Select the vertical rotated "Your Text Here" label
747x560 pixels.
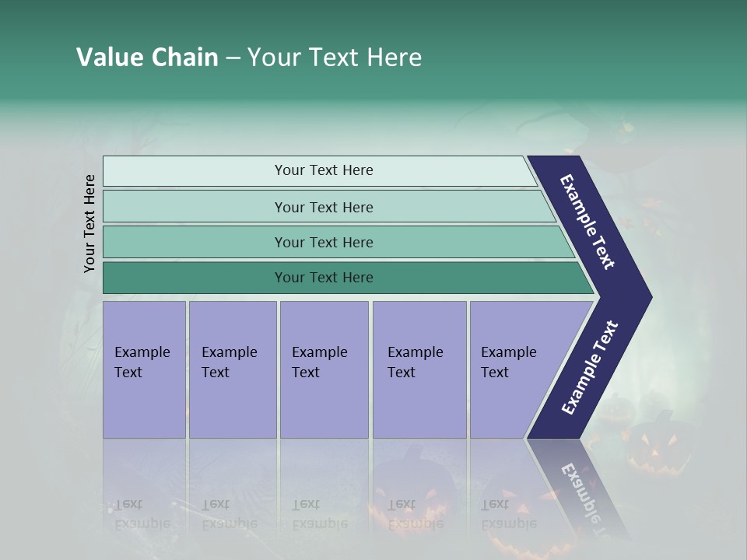[x=89, y=223]
